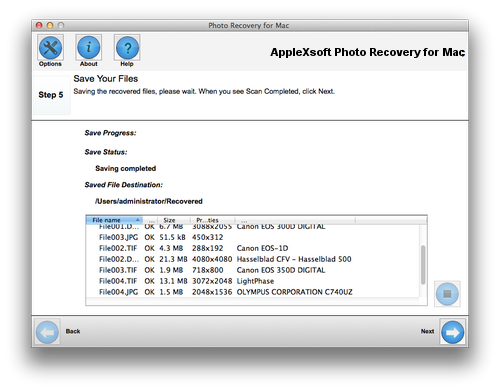Click the 450x312 dimensions cell
This screenshot has width=500, height=391.
(208, 237)
